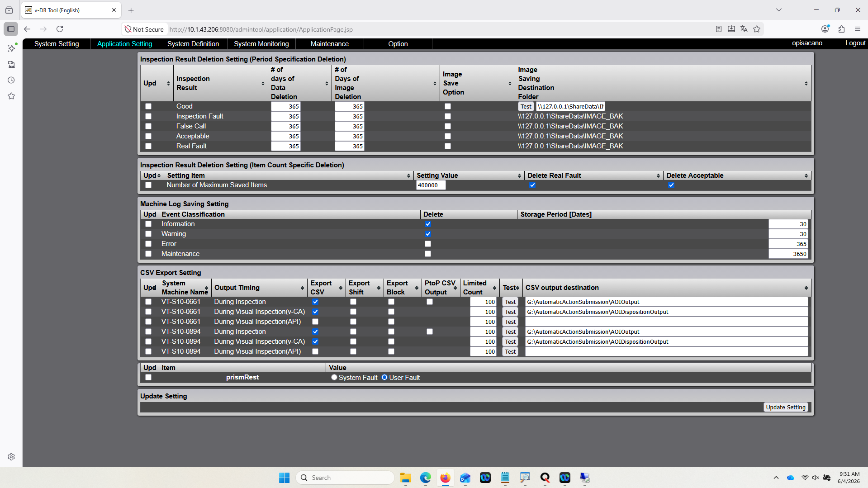Open AI sparkle icon in sidebar
The width and height of the screenshot is (868, 488).
click(11, 48)
